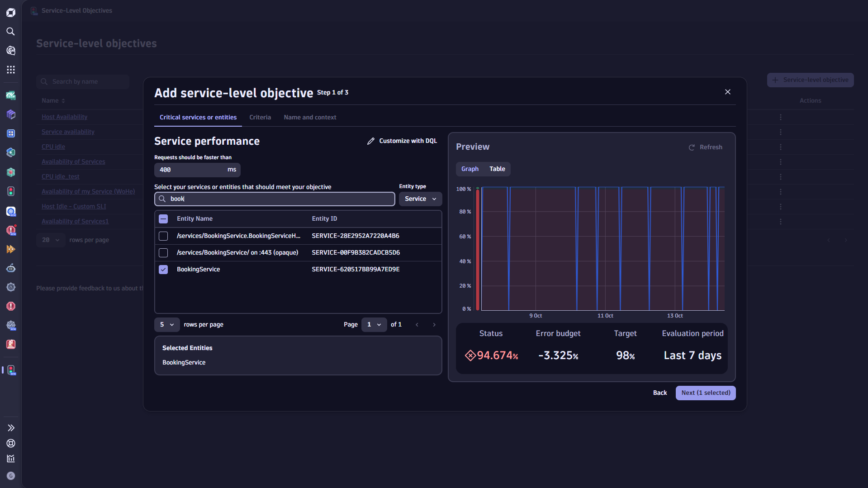
Task: Open the Dynatrace home via the logo icon
Action: (x=11, y=12)
